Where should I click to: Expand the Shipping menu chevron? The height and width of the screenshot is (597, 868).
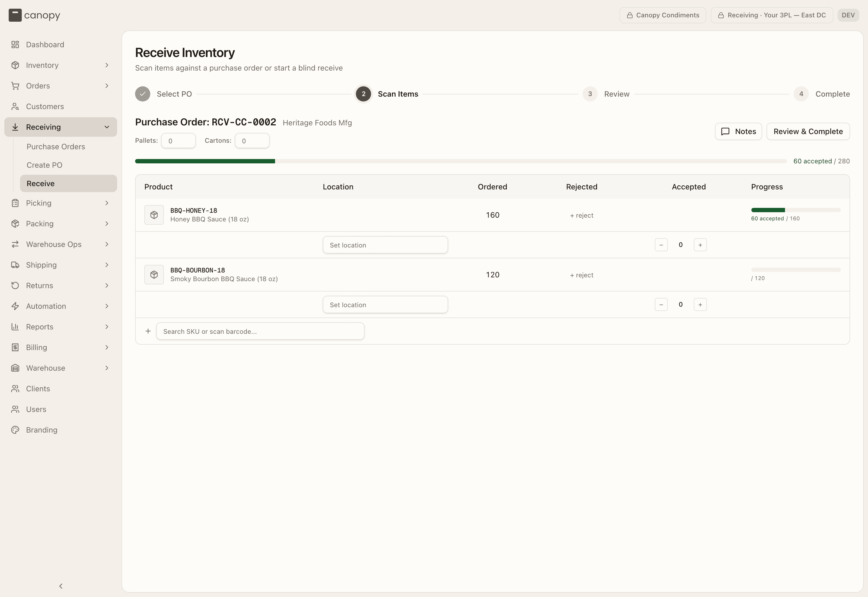click(x=107, y=265)
